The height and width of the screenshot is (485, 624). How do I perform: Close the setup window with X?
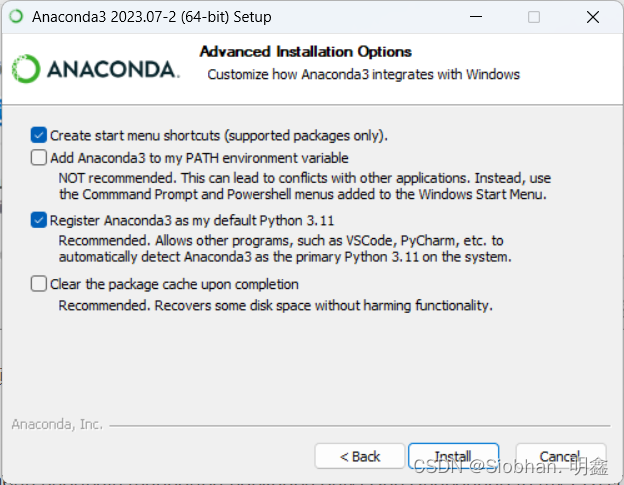point(593,17)
